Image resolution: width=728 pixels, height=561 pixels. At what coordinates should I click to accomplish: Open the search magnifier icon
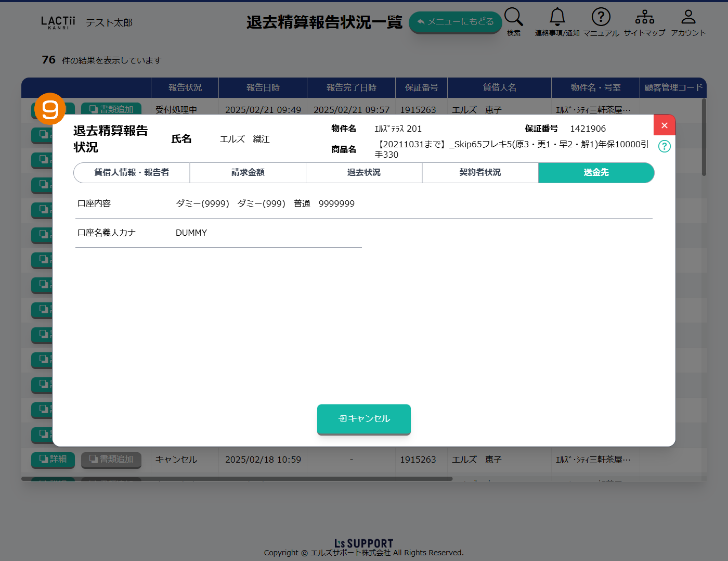pos(513,17)
